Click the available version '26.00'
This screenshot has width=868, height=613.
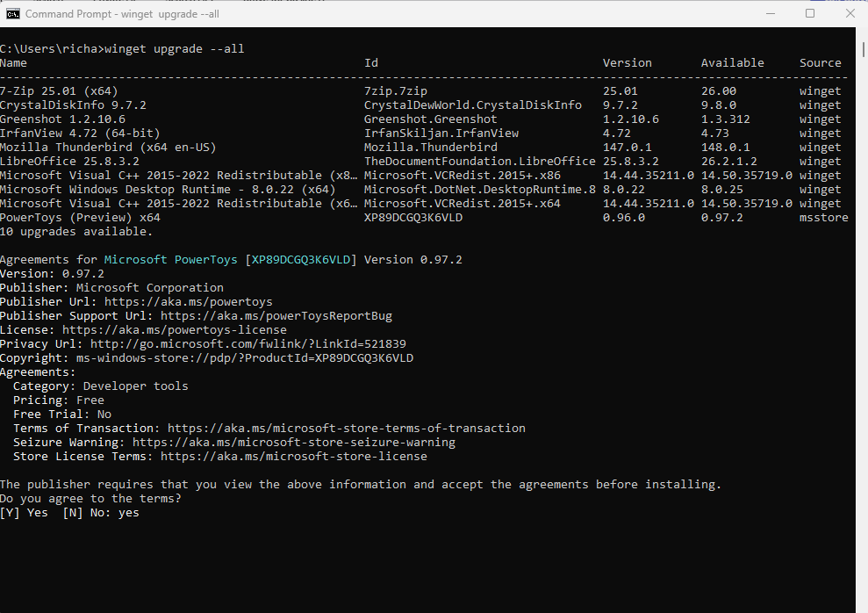click(x=719, y=90)
